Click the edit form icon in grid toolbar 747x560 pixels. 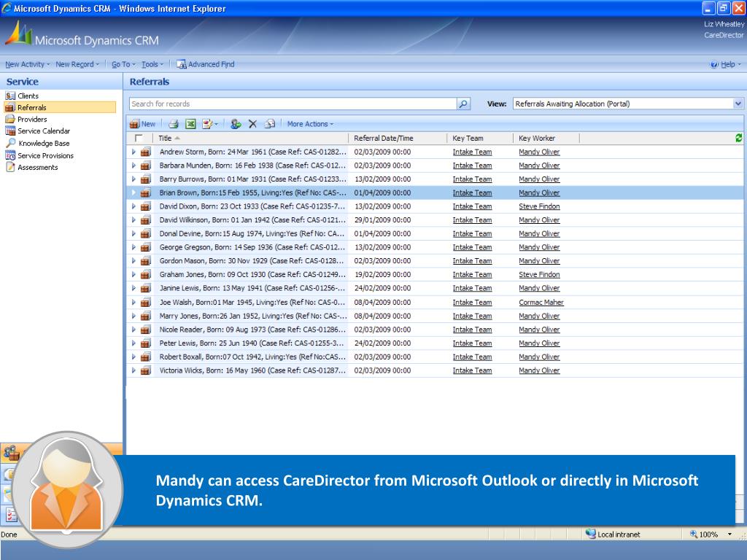pyautogui.click(x=207, y=124)
